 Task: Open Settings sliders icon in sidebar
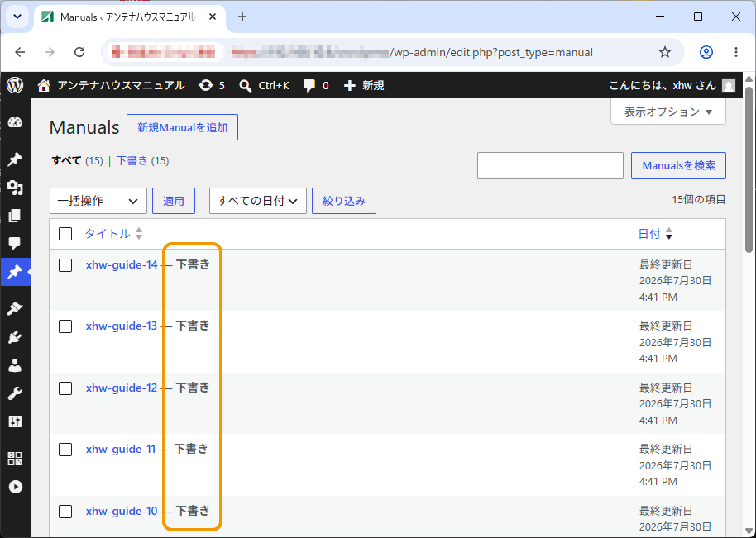[x=15, y=422]
